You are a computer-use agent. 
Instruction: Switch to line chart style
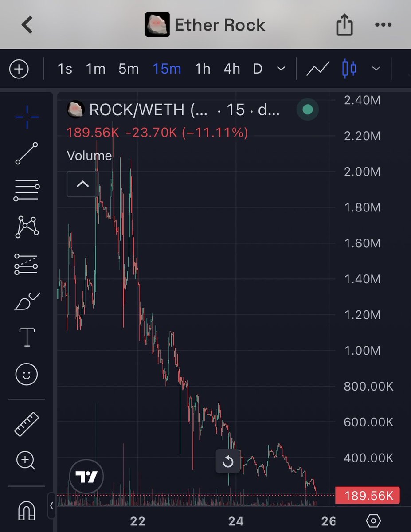click(318, 69)
